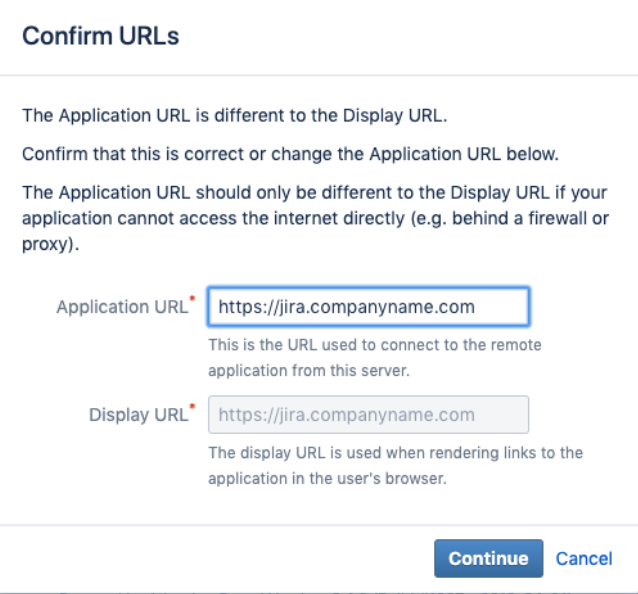Screen dimensions: 638x594
Task: Cancel the Confirm URLs dialog
Action: [x=584, y=559]
